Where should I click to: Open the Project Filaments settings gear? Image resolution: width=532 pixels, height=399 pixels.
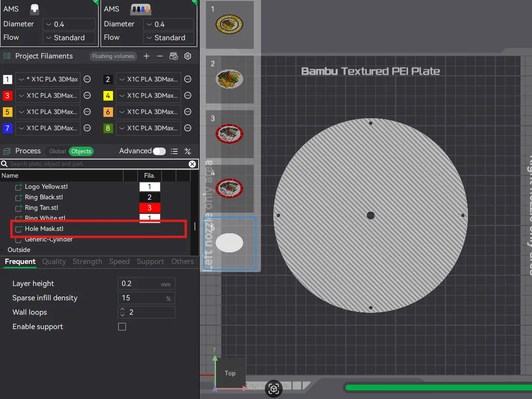188,56
